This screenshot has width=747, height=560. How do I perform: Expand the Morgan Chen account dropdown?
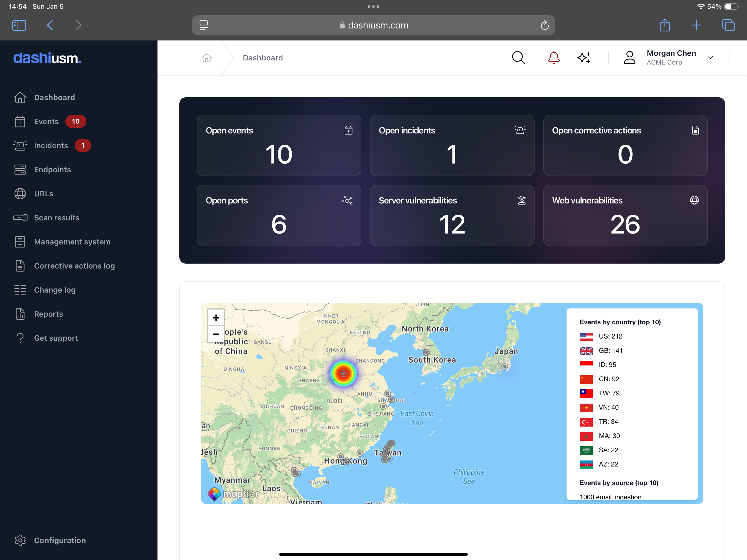pos(711,58)
